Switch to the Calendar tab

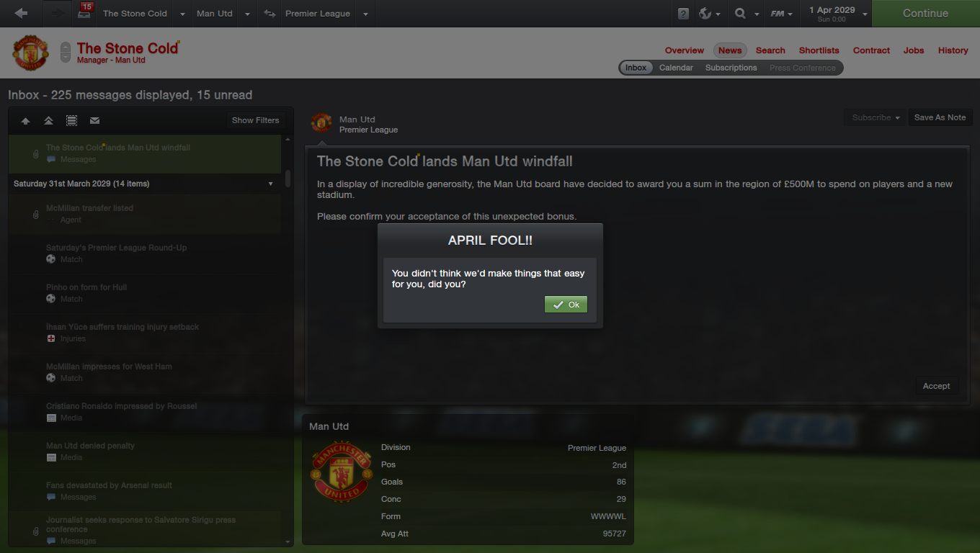(676, 68)
